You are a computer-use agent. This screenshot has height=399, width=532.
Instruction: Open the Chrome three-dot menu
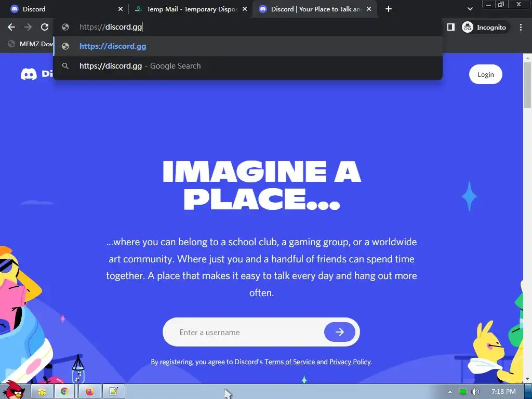tap(521, 27)
